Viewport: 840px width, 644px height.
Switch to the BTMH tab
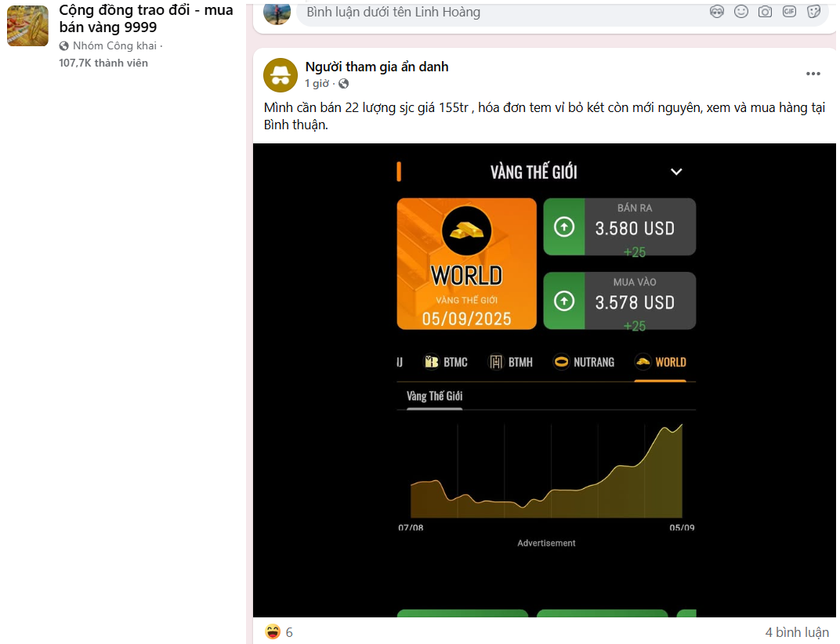click(511, 362)
